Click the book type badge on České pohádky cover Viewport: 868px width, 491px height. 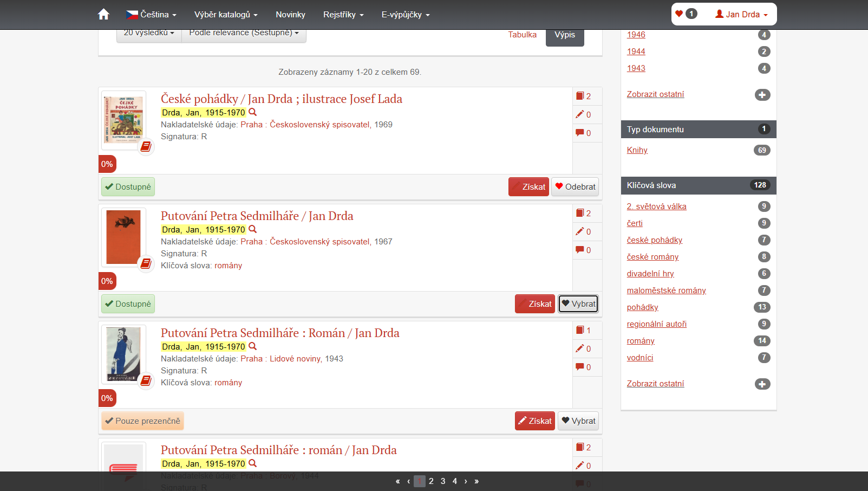146,147
